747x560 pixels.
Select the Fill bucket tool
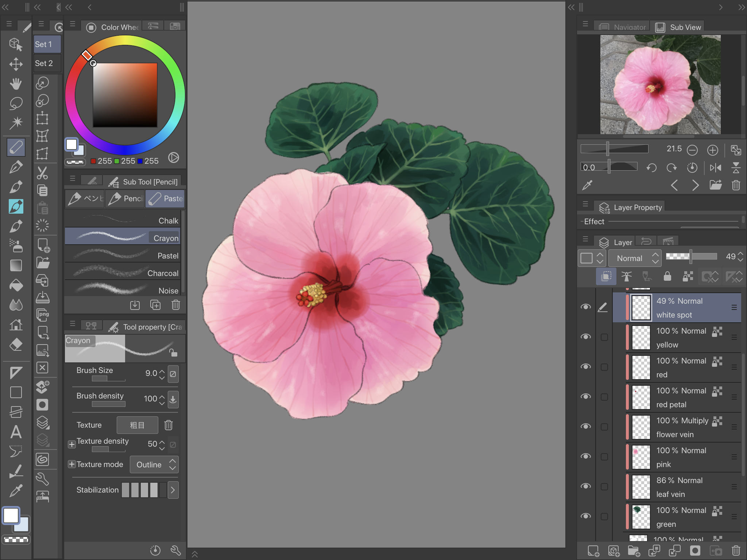point(16,285)
